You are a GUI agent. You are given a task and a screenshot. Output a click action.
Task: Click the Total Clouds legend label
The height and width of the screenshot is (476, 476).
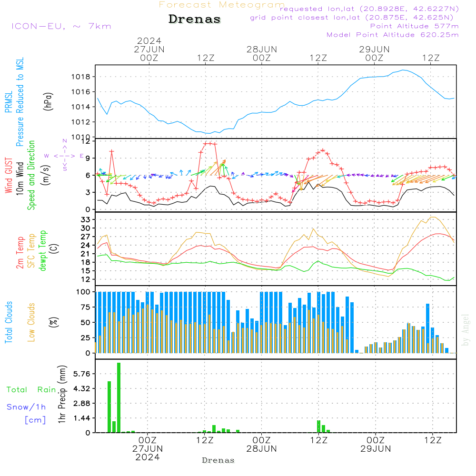tap(9, 322)
